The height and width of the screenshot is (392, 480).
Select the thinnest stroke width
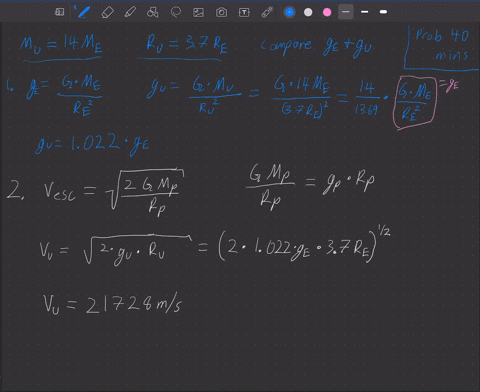coord(346,12)
